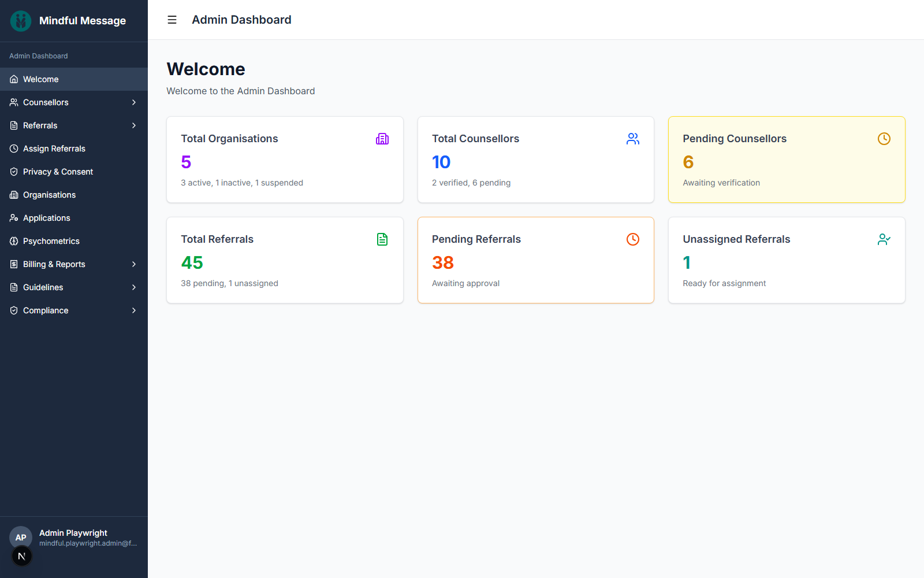The image size is (924, 578).
Task: Click the Pending Referrals count 38
Action: [x=443, y=262]
